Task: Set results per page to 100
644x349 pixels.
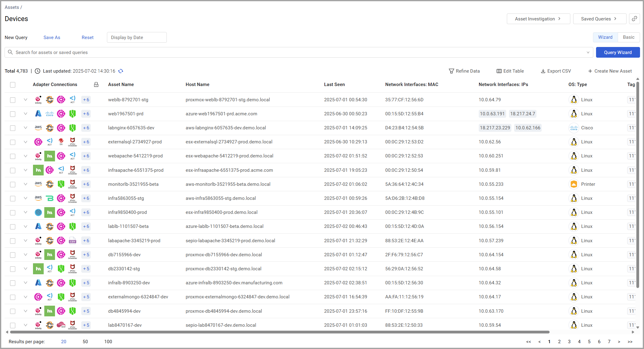Action: point(108,341)
